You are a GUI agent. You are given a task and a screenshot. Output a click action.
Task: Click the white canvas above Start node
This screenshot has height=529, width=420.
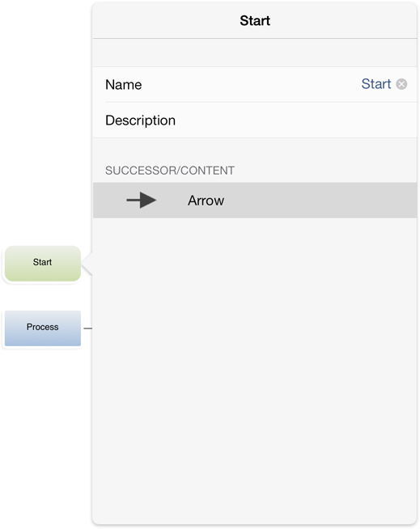pos(44,121)
